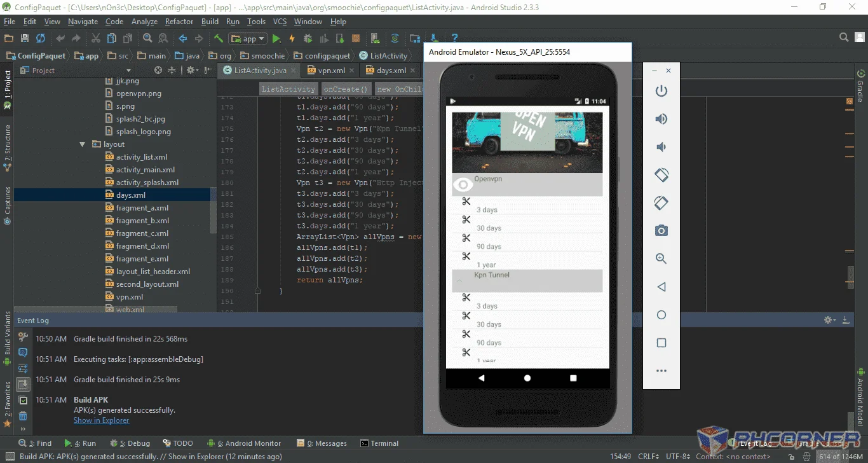
Task: Open the Navigate menu
Action: pos(83,22)
